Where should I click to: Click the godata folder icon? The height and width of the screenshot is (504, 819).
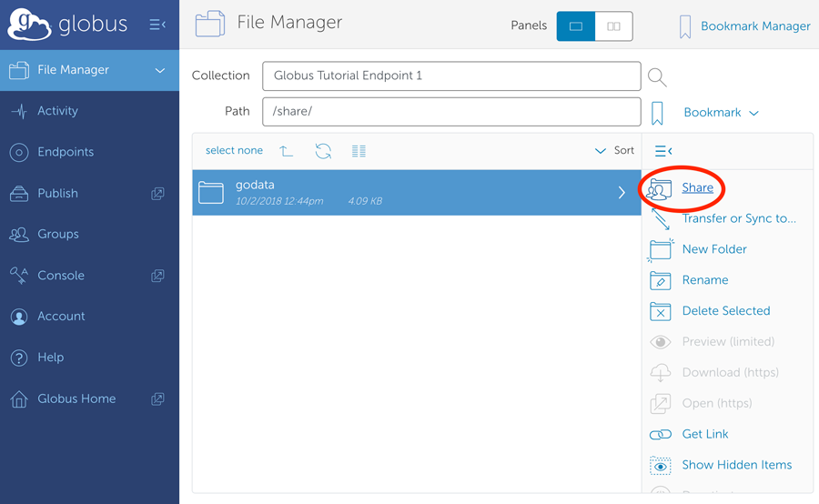click(x=211, y=193)
